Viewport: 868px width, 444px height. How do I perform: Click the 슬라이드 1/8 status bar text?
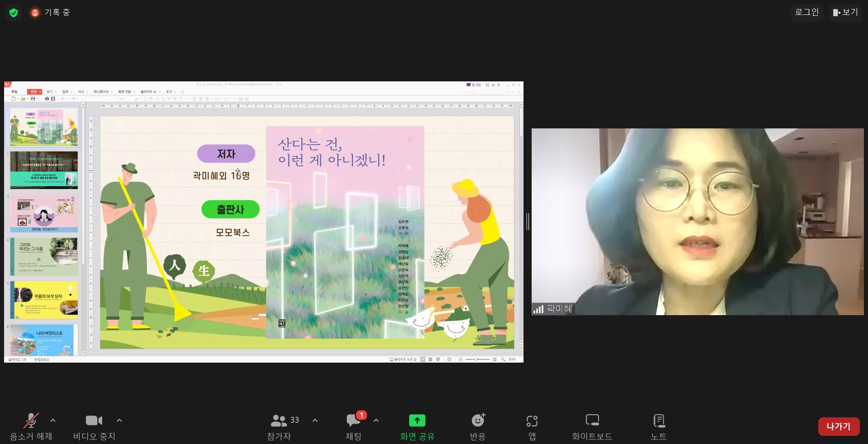coord(18,359)
